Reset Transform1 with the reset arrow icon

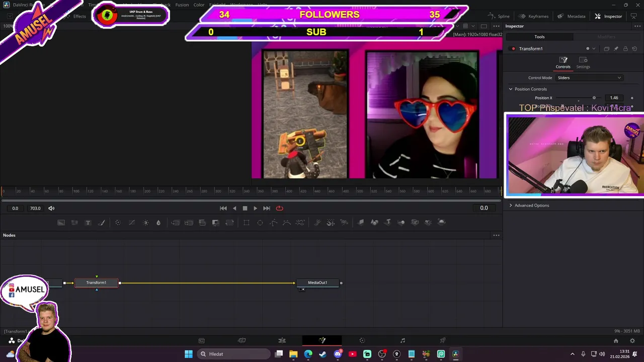pos(635,49)
